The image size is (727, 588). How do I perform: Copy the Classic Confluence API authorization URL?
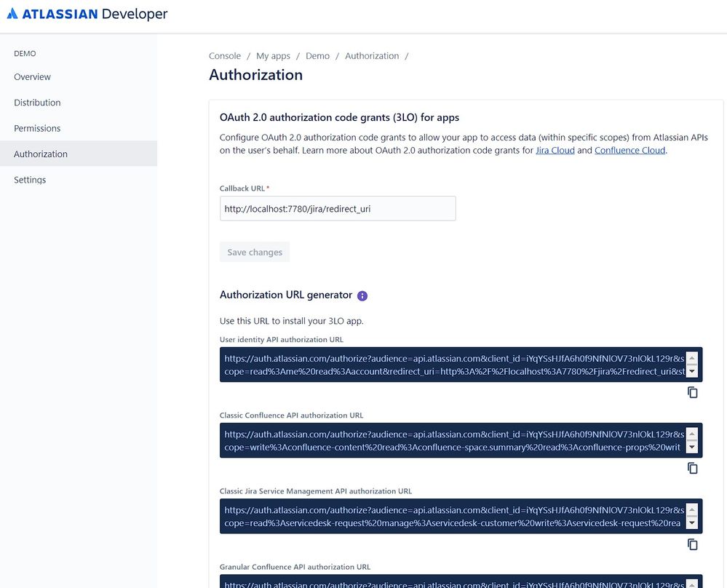coord(692,469)
